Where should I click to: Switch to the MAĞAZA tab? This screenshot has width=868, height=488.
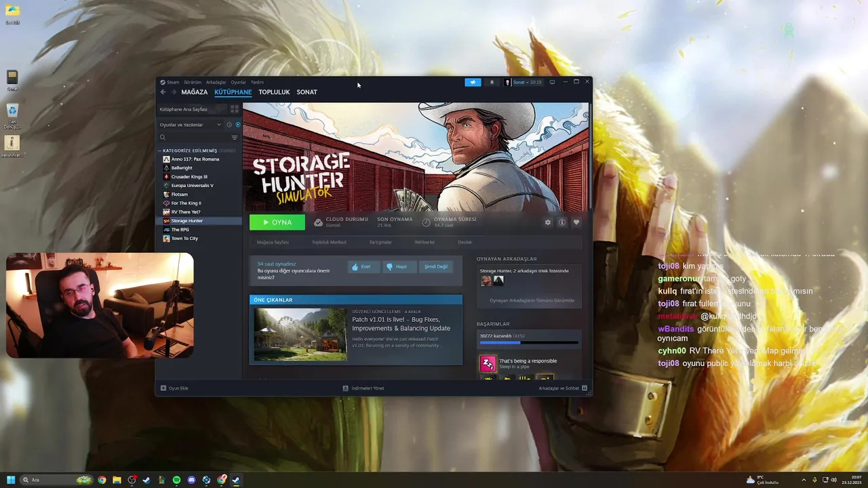[x=195, y=92]
